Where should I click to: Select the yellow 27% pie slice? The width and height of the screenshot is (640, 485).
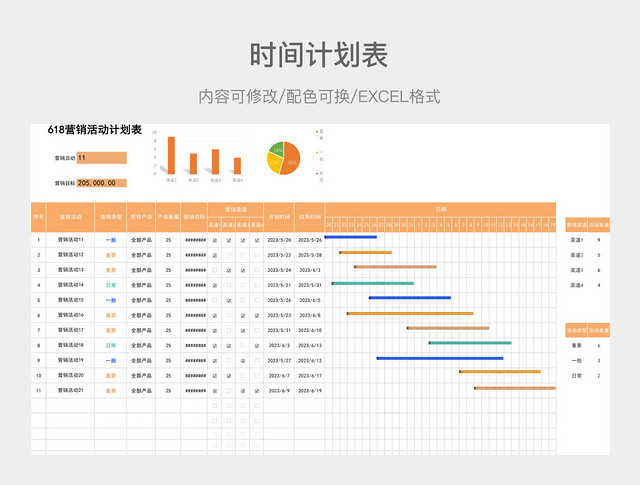pyautogui.click(x=273, y=163)
